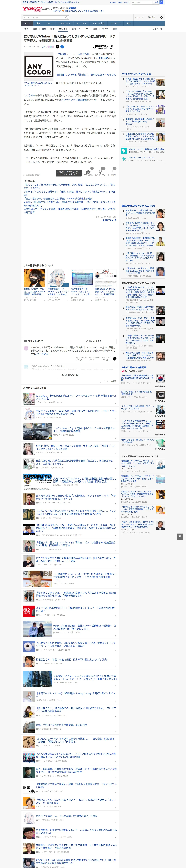Click the top web search button
Viewport: 186px width, 868px height.
[161, 2]
